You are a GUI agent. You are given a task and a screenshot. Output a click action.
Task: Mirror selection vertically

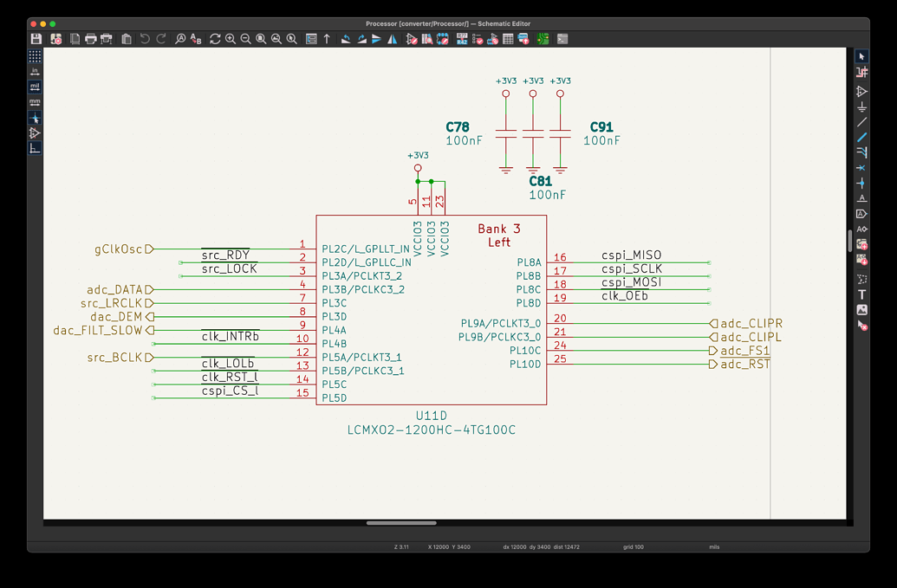[x=376, y=39]
